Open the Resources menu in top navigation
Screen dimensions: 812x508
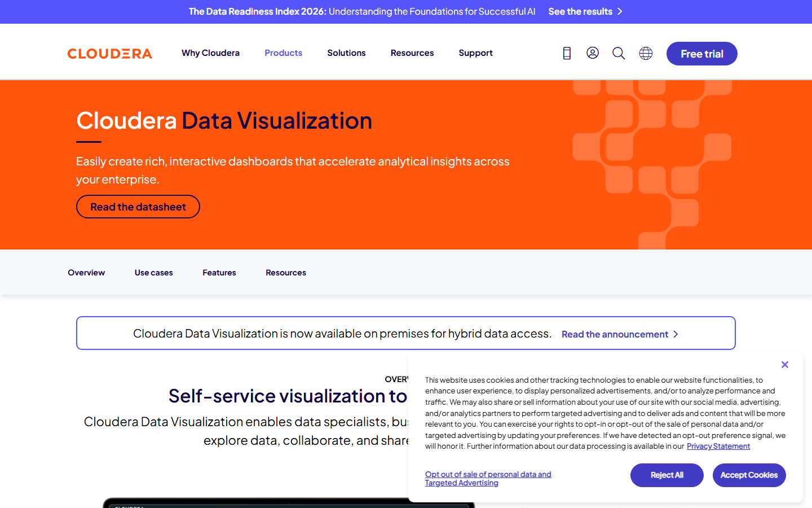coord(412,53)
